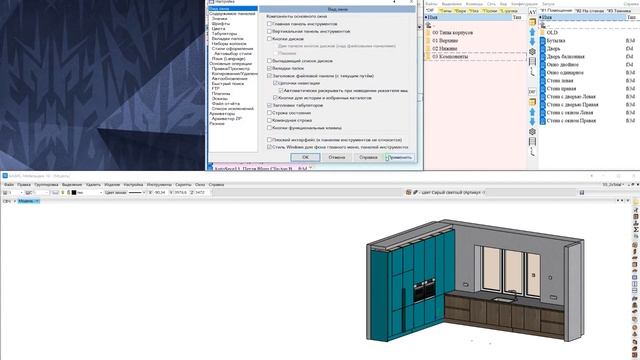Click the blue down arrow in the second toolbar group

[x=532, y=122]
